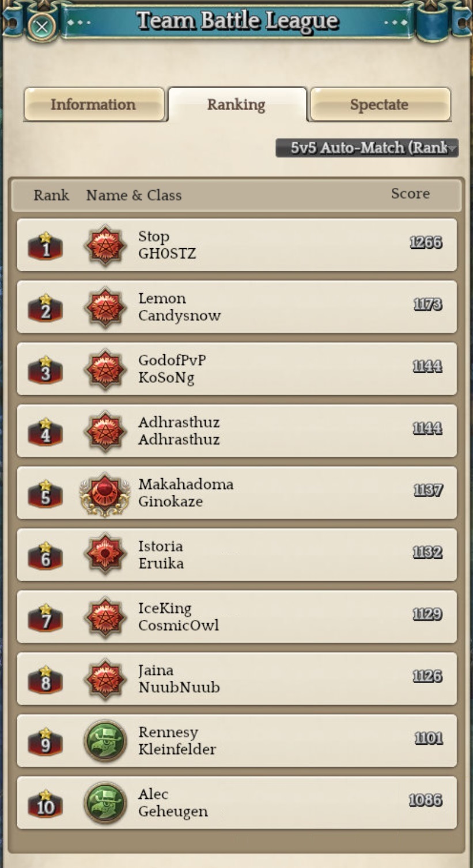Click the rank 1 star badge

point(46,246)
